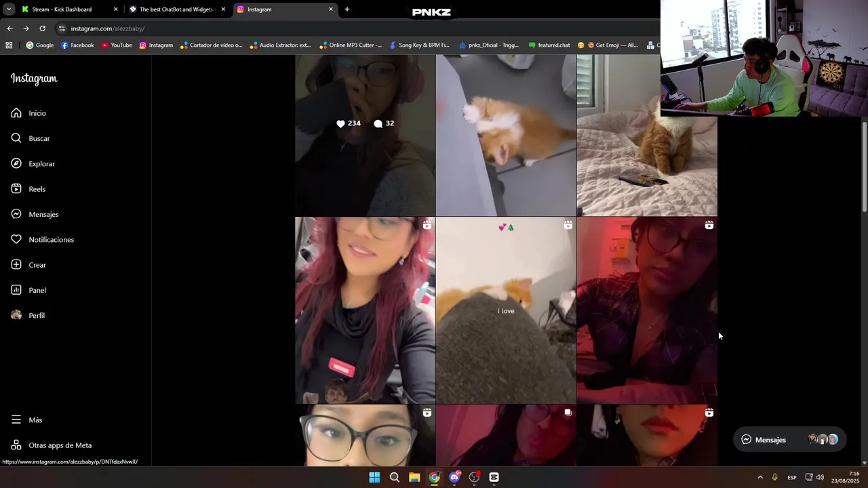Open Song Key & BPM Finder bookmark
Image resolution: width=868 pixels, height=488 pixels.
click(x=419, y=45)
